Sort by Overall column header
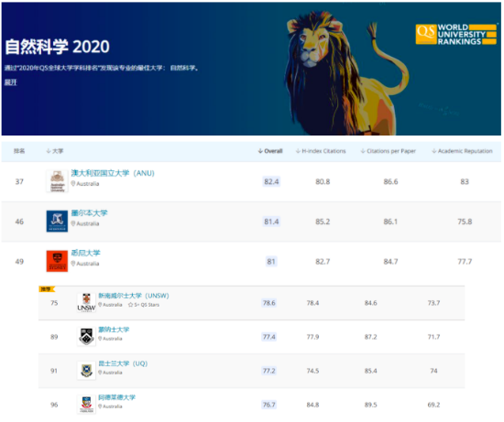This screenshot has width=504, height=422. point(270,151)
